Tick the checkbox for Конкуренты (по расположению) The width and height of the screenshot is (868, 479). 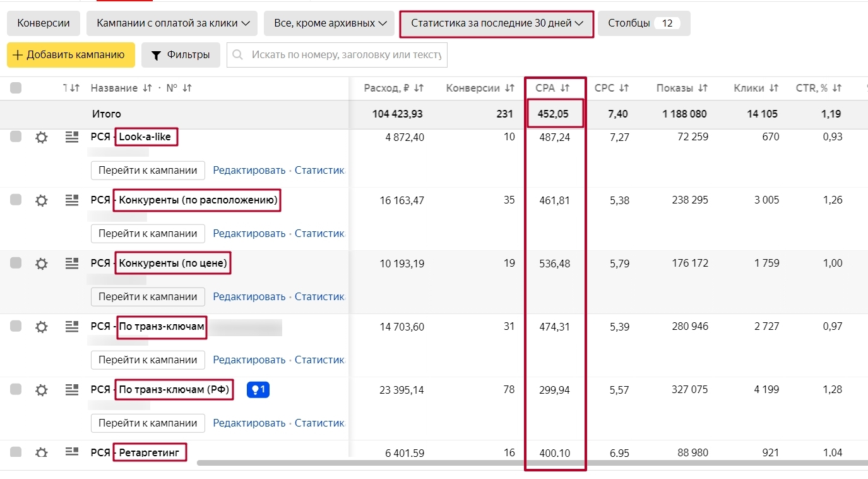coord(16,200)
